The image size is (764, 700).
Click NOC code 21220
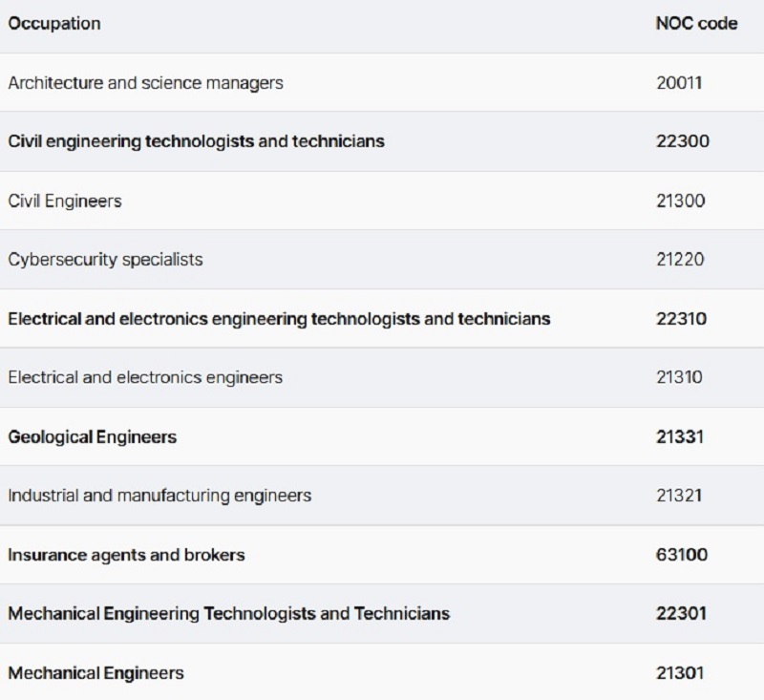[x=680, y=260]
